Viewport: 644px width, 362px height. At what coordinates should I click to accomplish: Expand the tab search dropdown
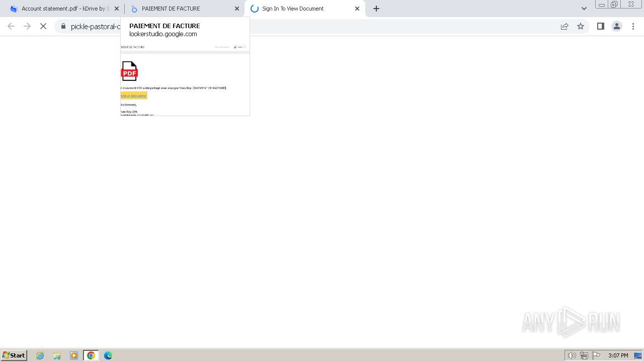(584, 9)
